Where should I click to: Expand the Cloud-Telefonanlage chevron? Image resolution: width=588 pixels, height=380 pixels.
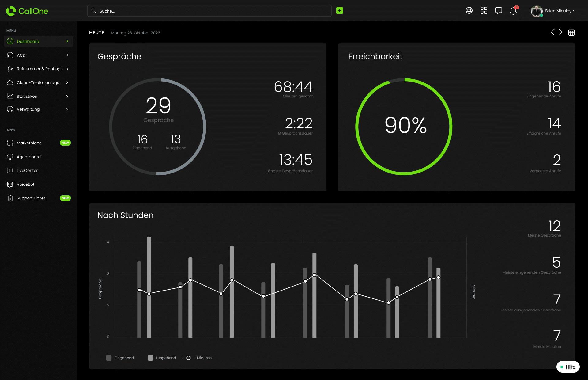(67, 83)
